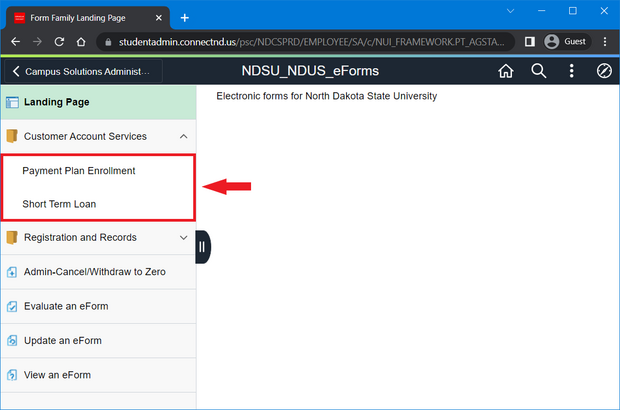Screen dimensions: 620x410
Task: Click the View an eForm icon
Action: tap(12, 375)
